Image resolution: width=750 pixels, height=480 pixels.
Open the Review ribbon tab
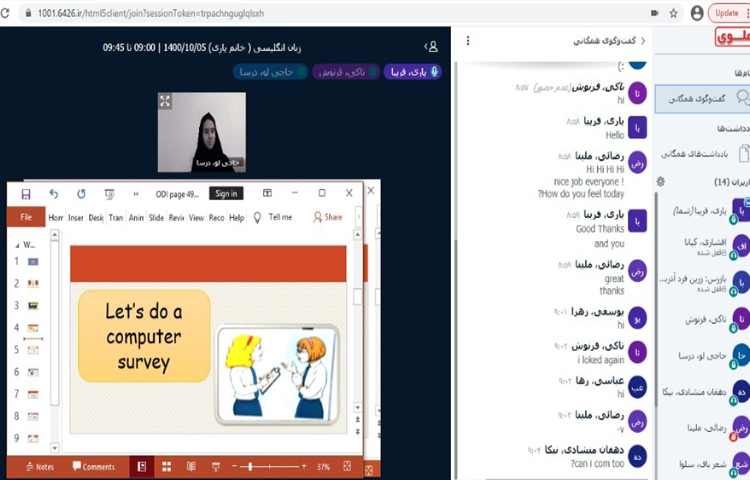[176, 218]
